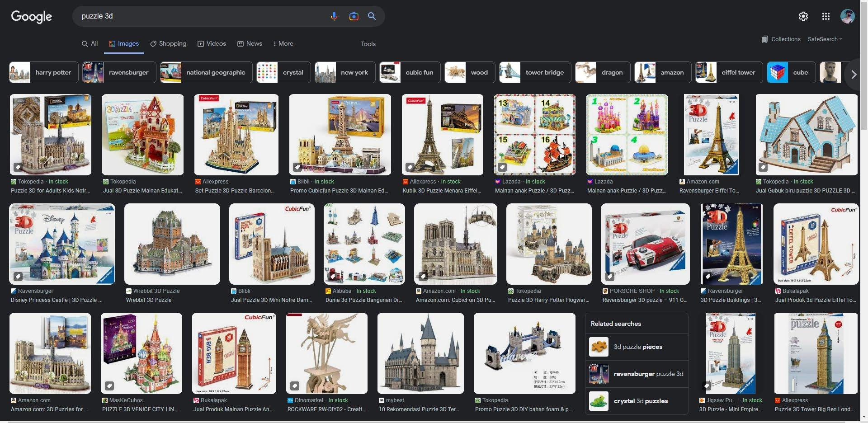This screenshot has height=423, width=868.
Task: Filter by 'new york' chip
Action: click(345, 72)
